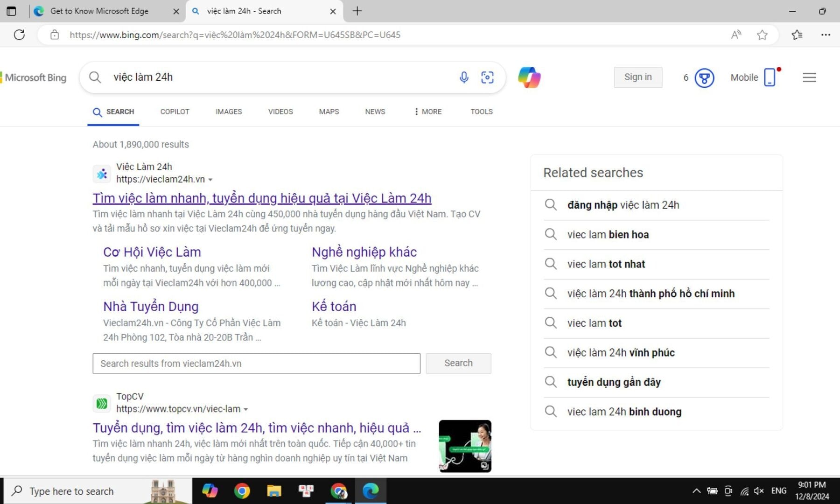The height and width of the screenshot is (504, 840).
Task: Open TopCV Tuyển dụng result link
Action: [x=257, y=428]
